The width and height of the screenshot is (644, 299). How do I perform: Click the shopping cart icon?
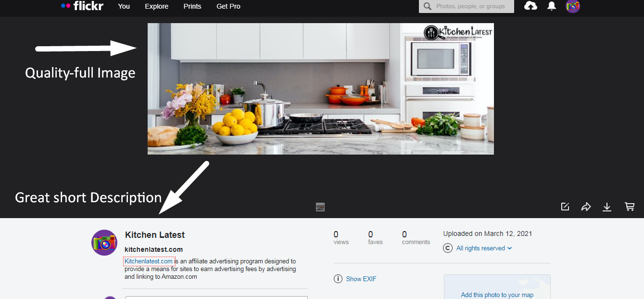pyautogui.click(x=629, y=207)
